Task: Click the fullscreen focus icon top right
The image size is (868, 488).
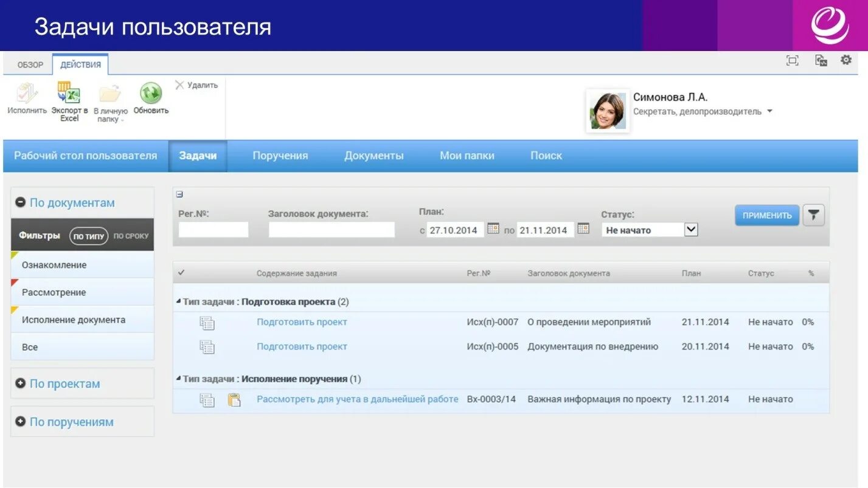Action: tap(793, 60)
